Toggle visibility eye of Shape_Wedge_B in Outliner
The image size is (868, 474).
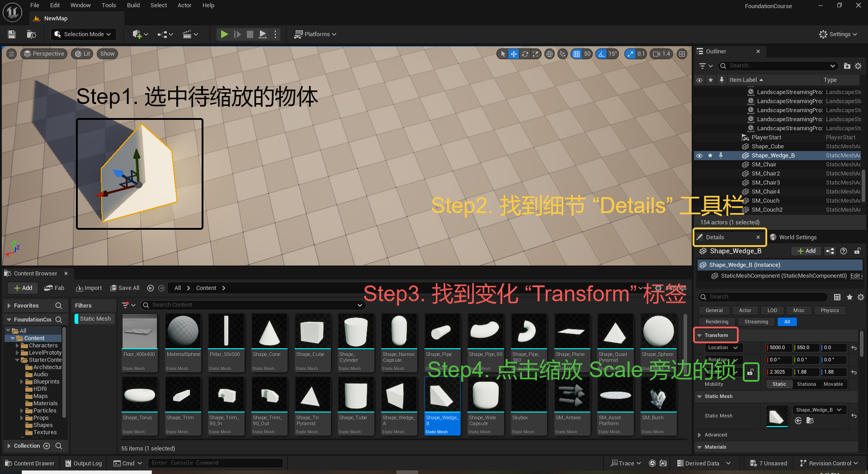(699, 156)
